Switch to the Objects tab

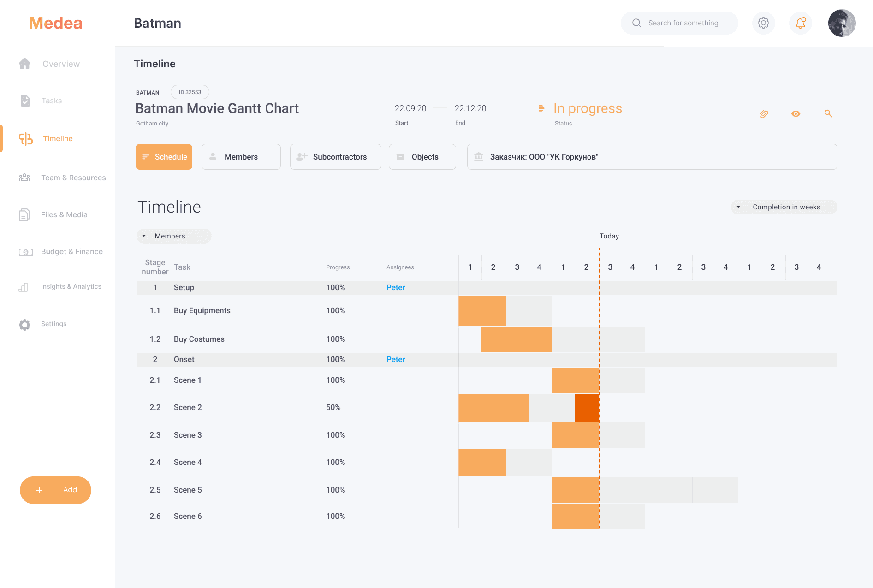coord(422,157)
